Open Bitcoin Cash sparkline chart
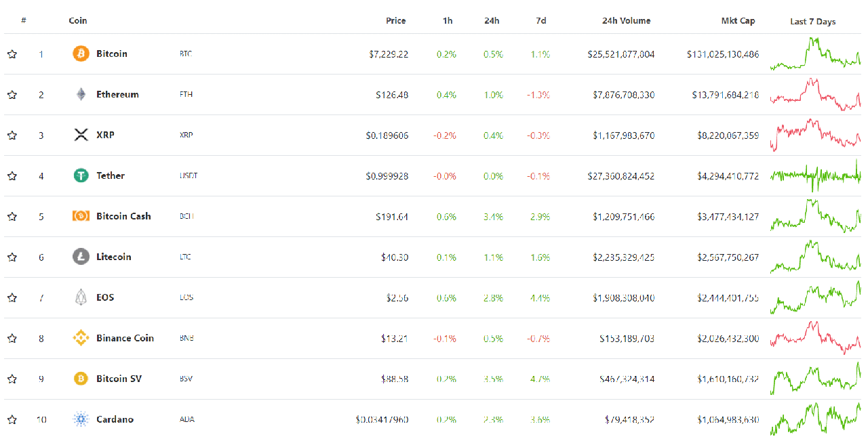The height and width of the screenshot is (443, 868). click(x=815, y=217)
